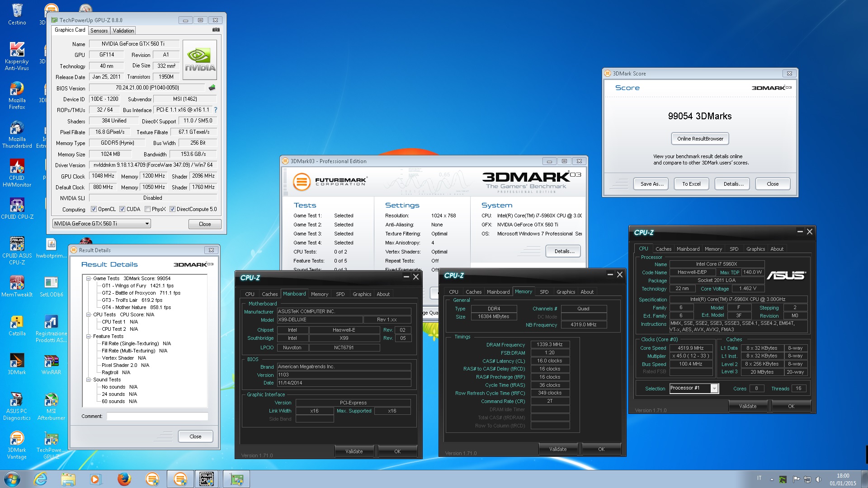Open the GPU selection dropdown in GPU-Z
This screenshot has height=488, width=868.
(x=102, y=224)
